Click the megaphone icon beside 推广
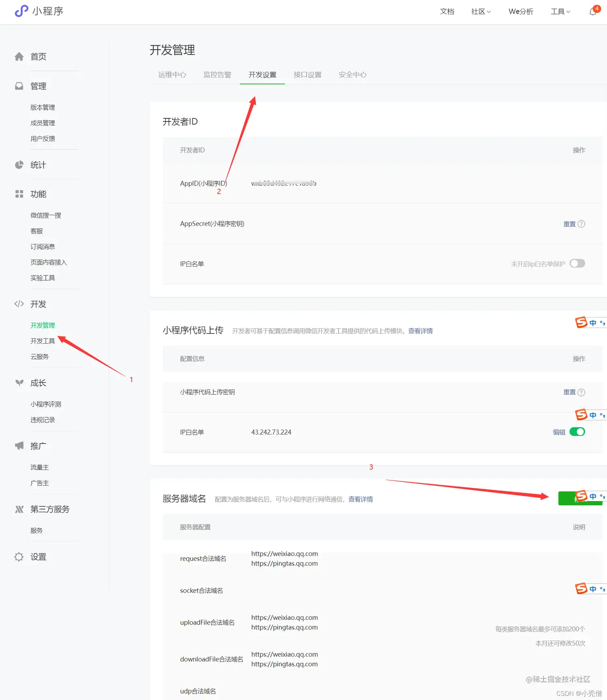Image resolution: width=607 pixels, height=700 pixels. pyautogui.click(x=19, y=446)
